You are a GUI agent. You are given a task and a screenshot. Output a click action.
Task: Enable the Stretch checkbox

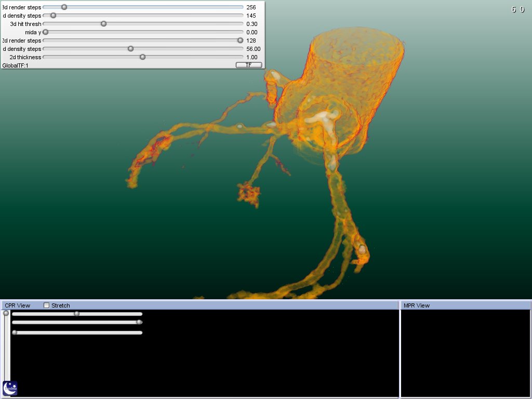pyautogui.click(x=47, y=305)
